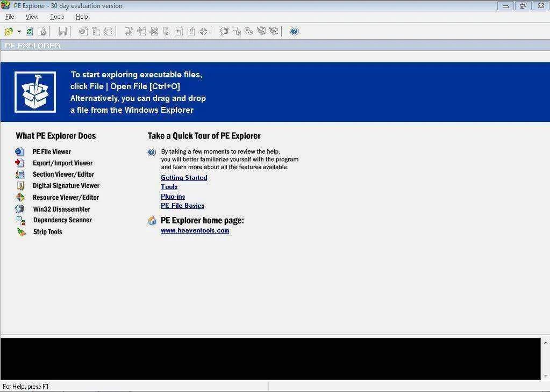
Task: Click the Close File toolbar icon
Action: click(42, 32)
